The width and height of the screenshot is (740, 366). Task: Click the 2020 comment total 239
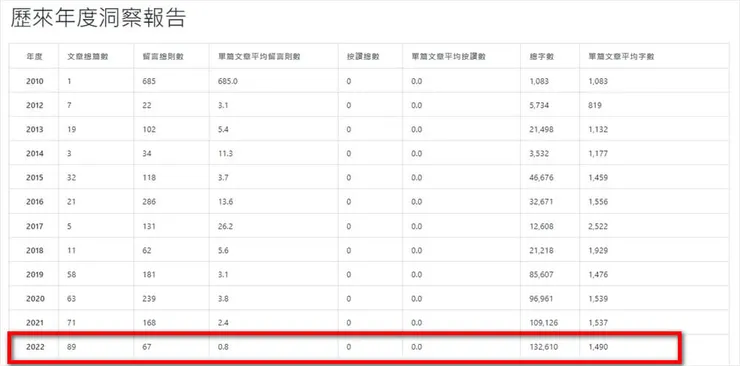click(x=149, y=299)
